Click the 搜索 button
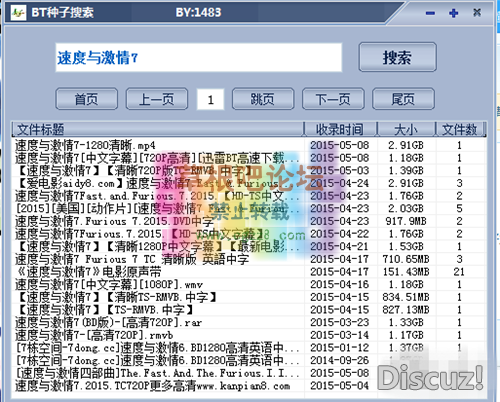This screenshot has height=402, width=500. (x=397, y=57)
